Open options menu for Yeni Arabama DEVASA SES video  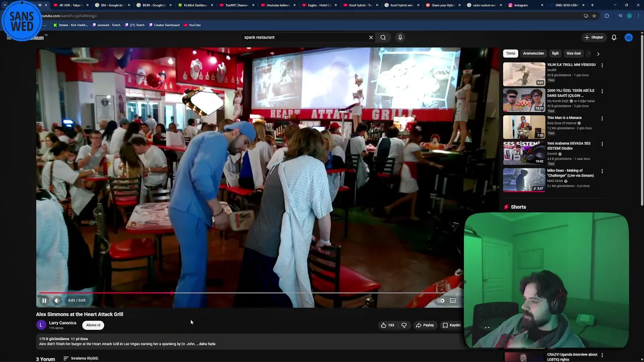point(602,144)
